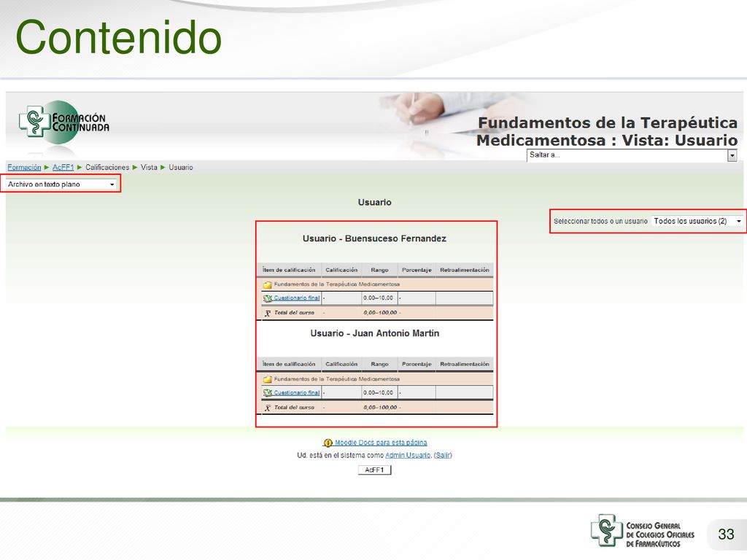Viewport: 747px width, 560px height.
Task: Click the AcFF1 button at page bottom
Action: 374,470
